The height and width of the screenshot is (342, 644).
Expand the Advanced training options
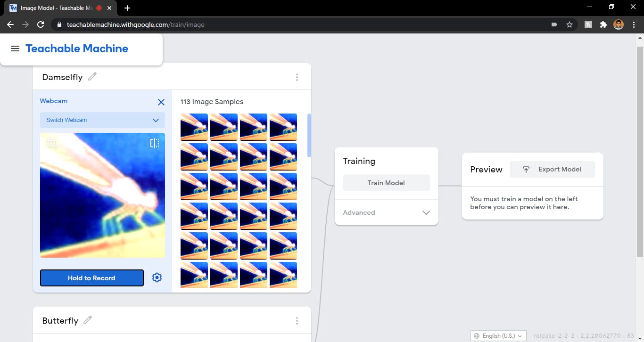click(387, 212)
